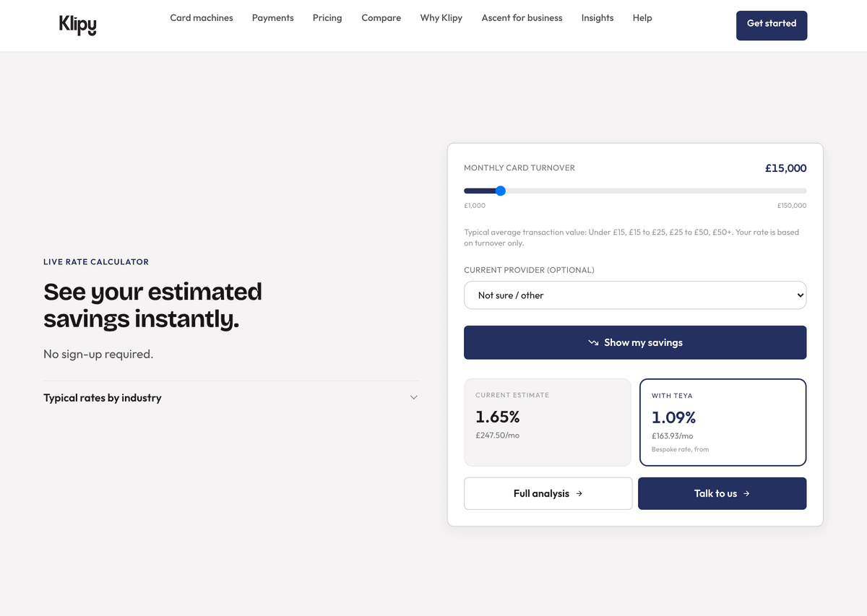Click the arrow icon next to Full analysis

coord(579,494)
